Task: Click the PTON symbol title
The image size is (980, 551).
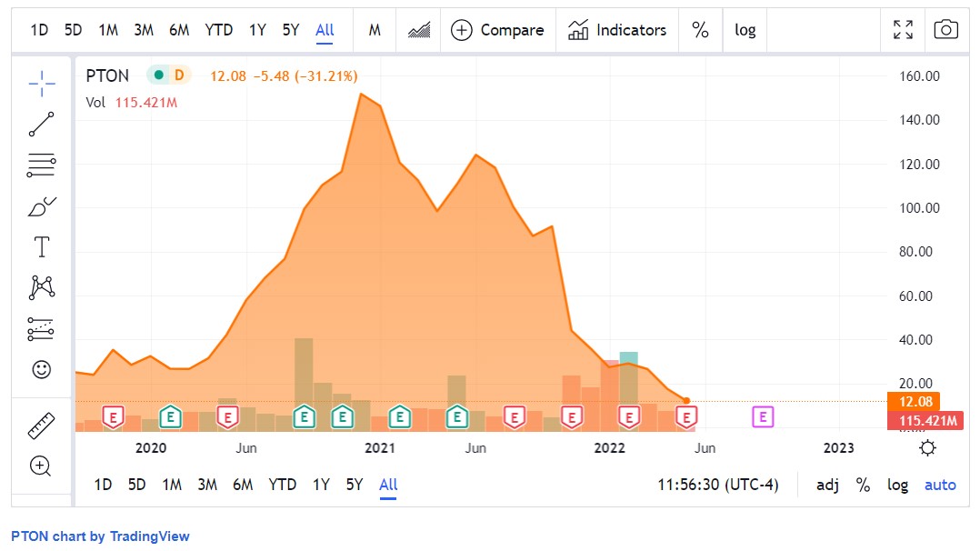Action: [107, 75]
